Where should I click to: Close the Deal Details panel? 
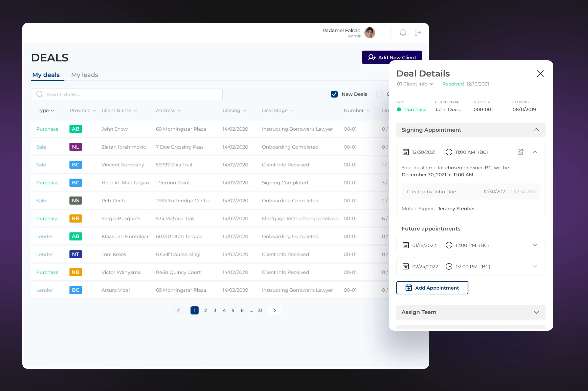[x=540, y=73]
